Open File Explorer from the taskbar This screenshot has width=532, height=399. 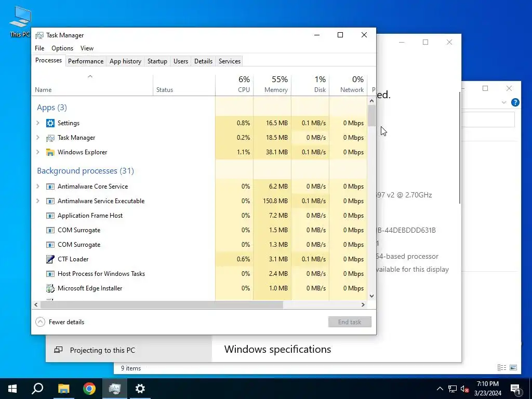63,389
